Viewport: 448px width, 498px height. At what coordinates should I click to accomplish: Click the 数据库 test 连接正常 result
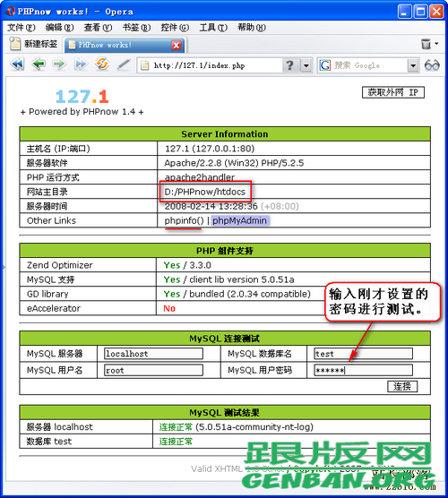coord(176,442)
